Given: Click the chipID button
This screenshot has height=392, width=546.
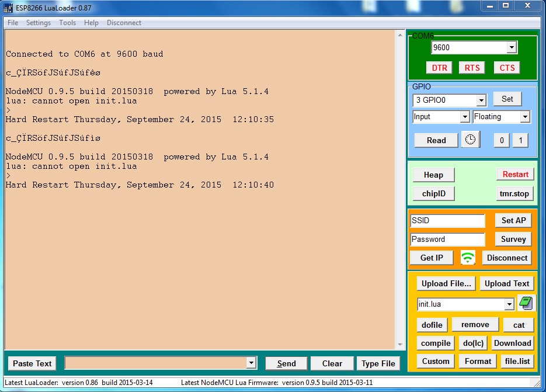Looking at the screenshot, I should 433,194.
